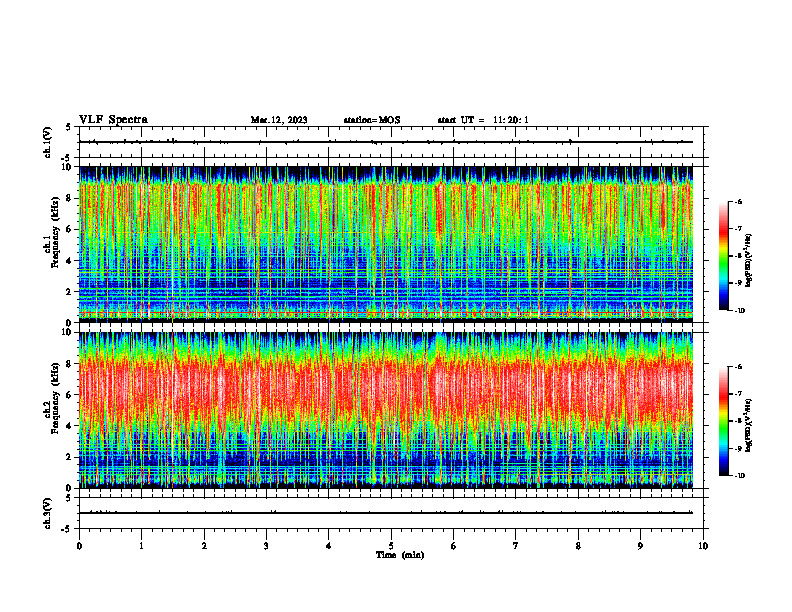This screenshot has height=612, width=792.
Task: Click the "3" tick label on time axis
Action: (x=266, y=546)
